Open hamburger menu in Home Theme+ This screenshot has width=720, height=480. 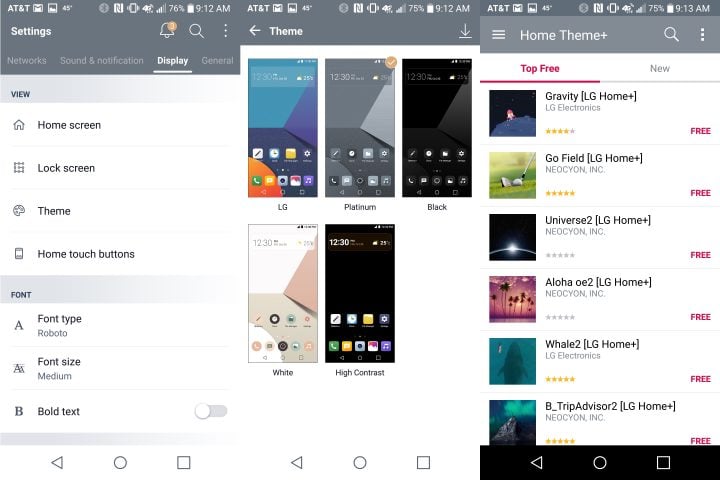pyautogui.click(x=499, y=35)
